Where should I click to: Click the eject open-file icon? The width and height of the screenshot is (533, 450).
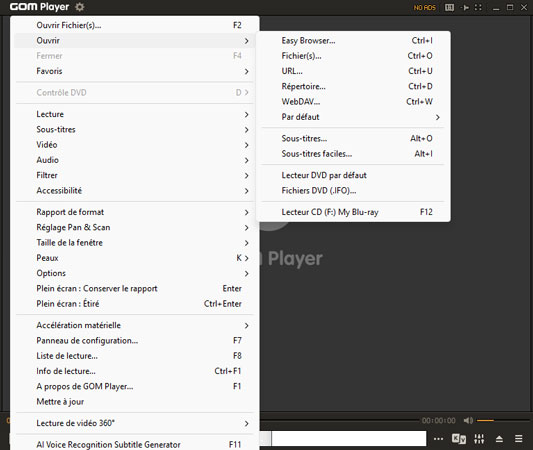pyautogui.click(x=499, y=439)
